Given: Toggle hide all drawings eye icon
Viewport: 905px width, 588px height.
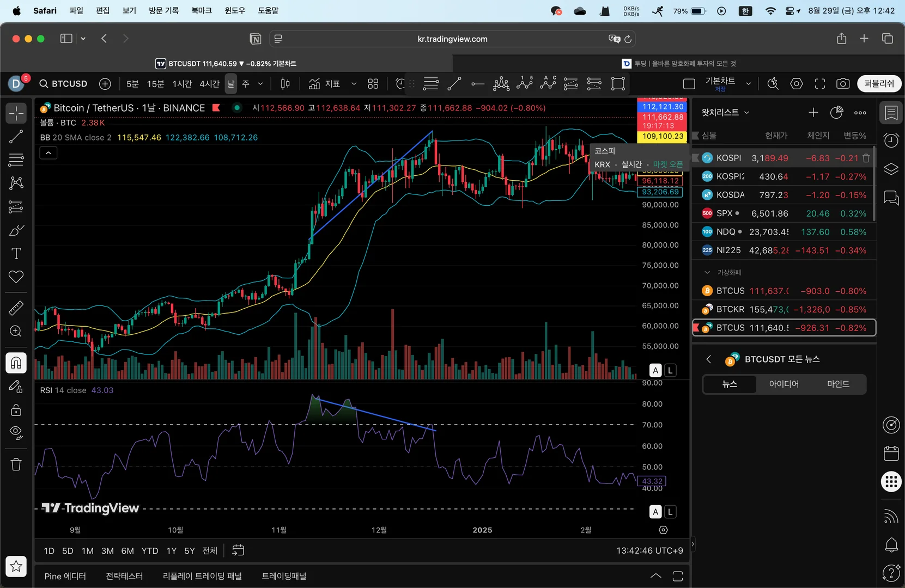Looking at the screenshot, I should [16, 433].
